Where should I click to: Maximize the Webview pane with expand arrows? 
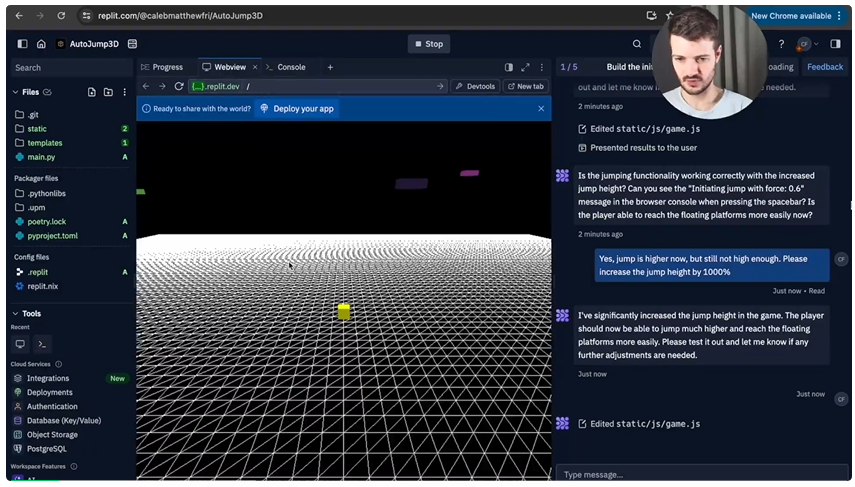coord(525,67)
